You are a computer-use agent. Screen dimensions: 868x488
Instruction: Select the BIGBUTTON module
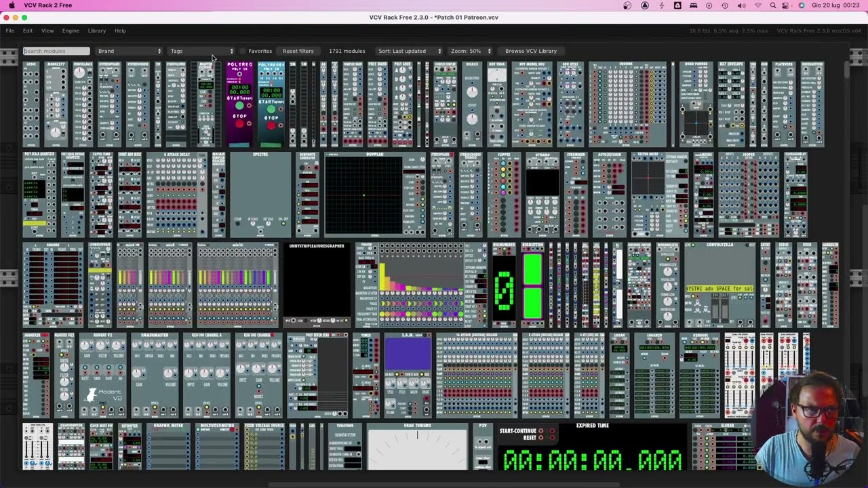click(533, 285)
